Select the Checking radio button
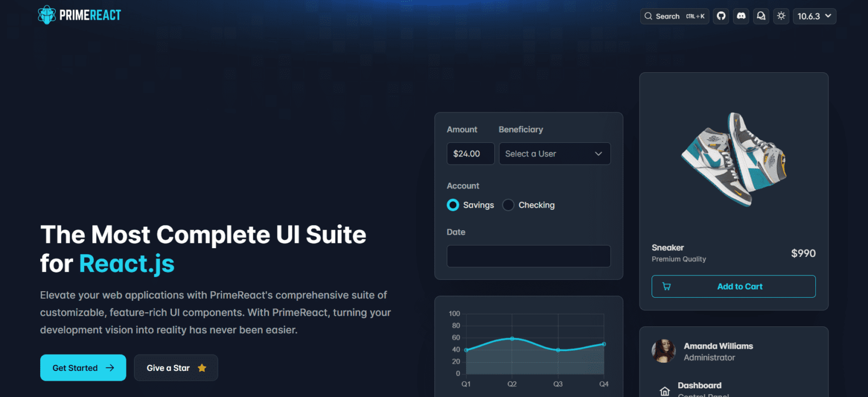Image resolution: width=868 pixels, height=397 pixels. click(508, 205)
